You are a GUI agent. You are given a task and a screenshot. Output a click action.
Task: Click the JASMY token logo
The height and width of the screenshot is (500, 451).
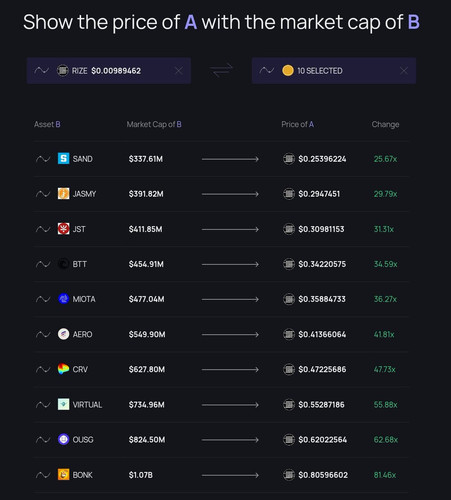(x=63, y=194)
